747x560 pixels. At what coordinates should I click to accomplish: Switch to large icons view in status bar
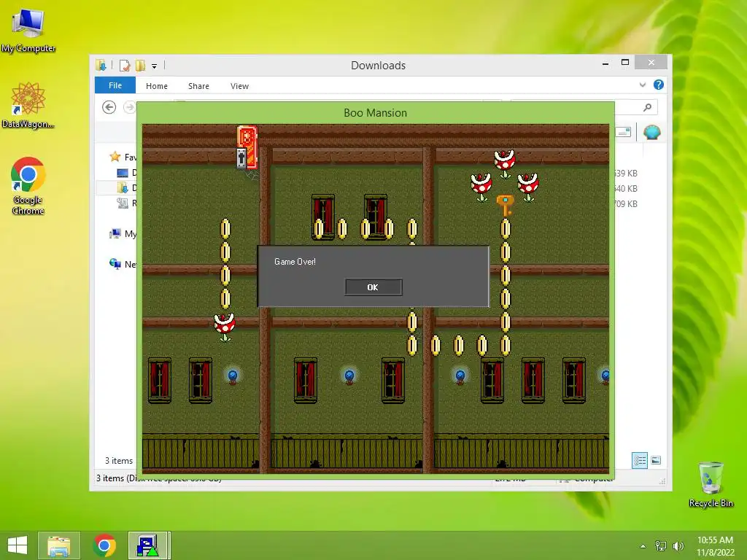(656, 460)
